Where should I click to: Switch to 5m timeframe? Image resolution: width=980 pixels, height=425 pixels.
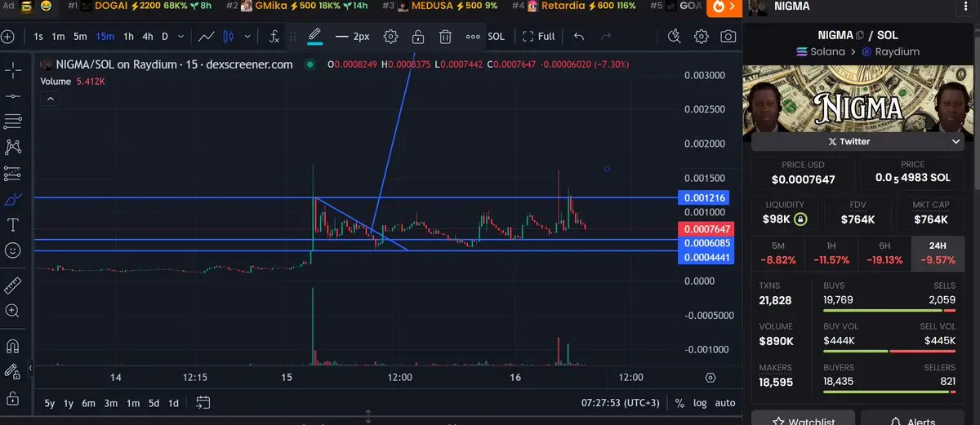coord(80,37)
